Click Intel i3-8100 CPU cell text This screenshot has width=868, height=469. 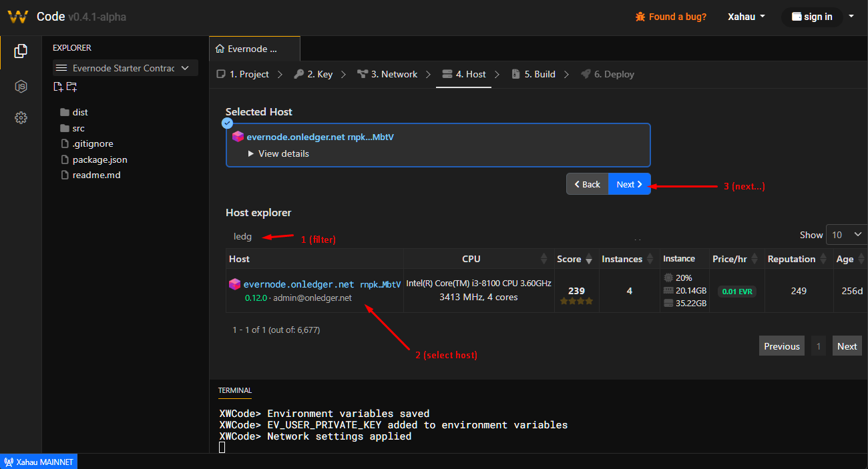tap(479, 284)
